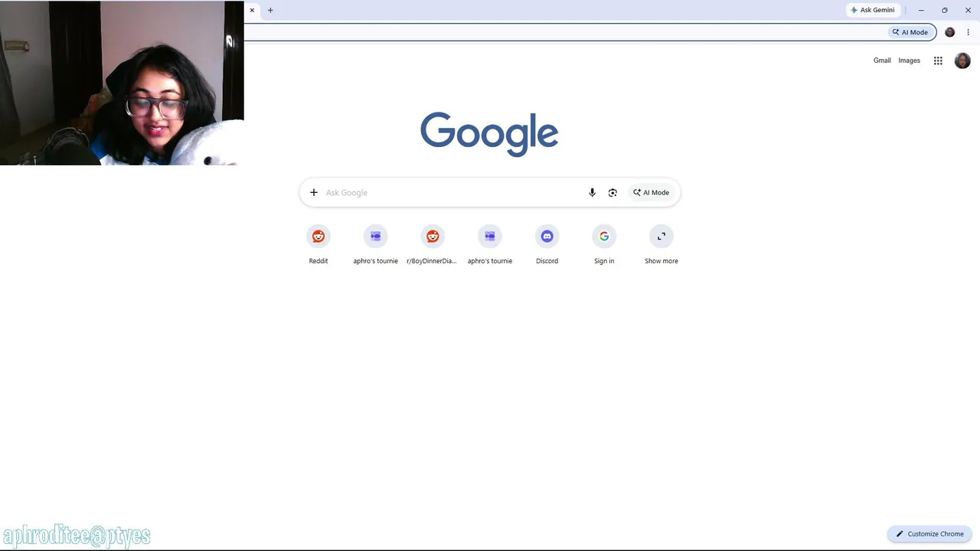Screen dimensions: 980x551
Task: Open the Gmail link
Action: click(x=882, y=60)
